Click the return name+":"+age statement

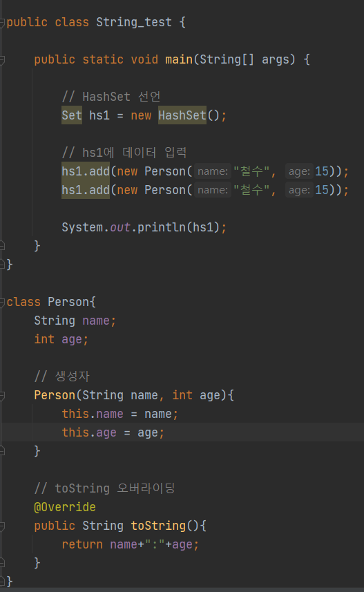tap(131, 544)
